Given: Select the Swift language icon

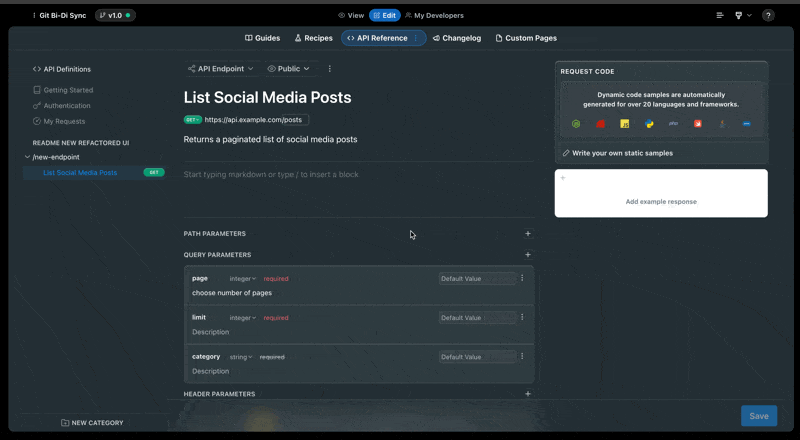Looking at the screenshot, I should (x=697, y=124).
